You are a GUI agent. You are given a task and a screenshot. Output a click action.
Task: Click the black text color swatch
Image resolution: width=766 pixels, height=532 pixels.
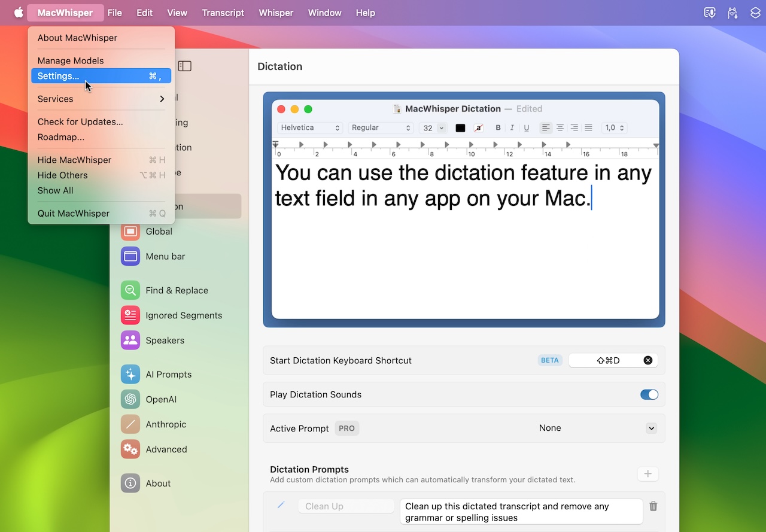pos(460,128)
